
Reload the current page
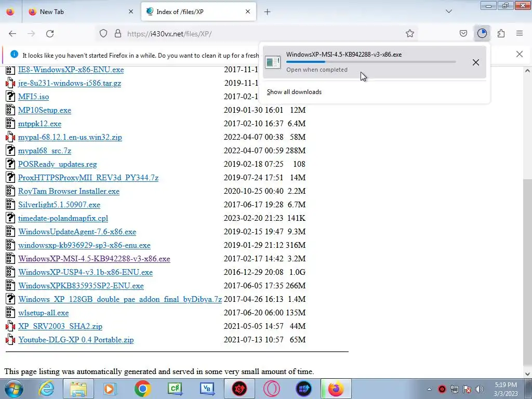pyautogui.click(x=50, y=34)
